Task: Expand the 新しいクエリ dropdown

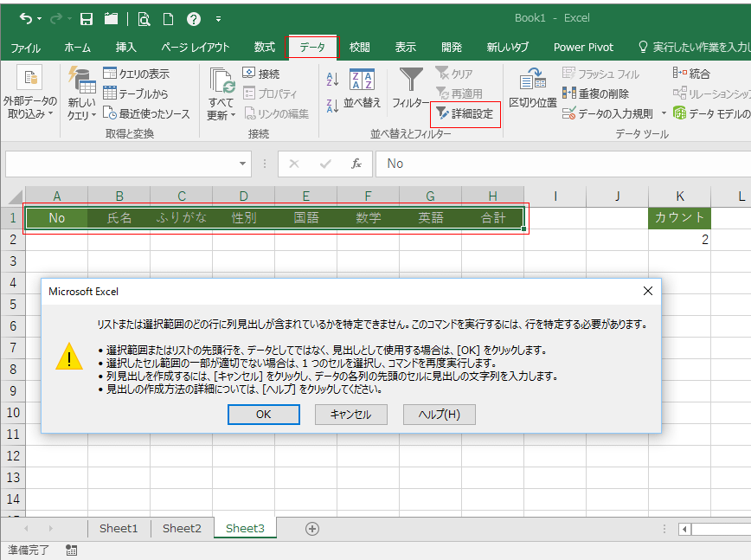Action: [x=83, y=114]
